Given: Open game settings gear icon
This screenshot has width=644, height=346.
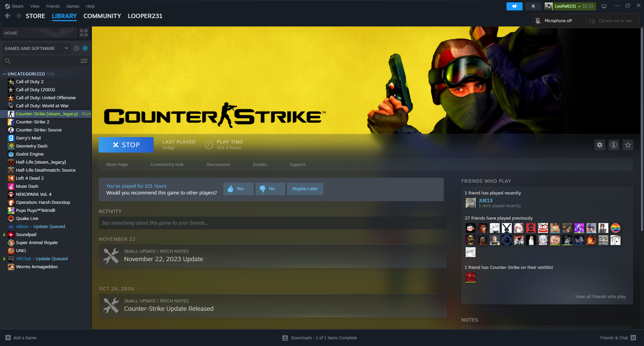Looking at the screenshot, I should 600,145.
